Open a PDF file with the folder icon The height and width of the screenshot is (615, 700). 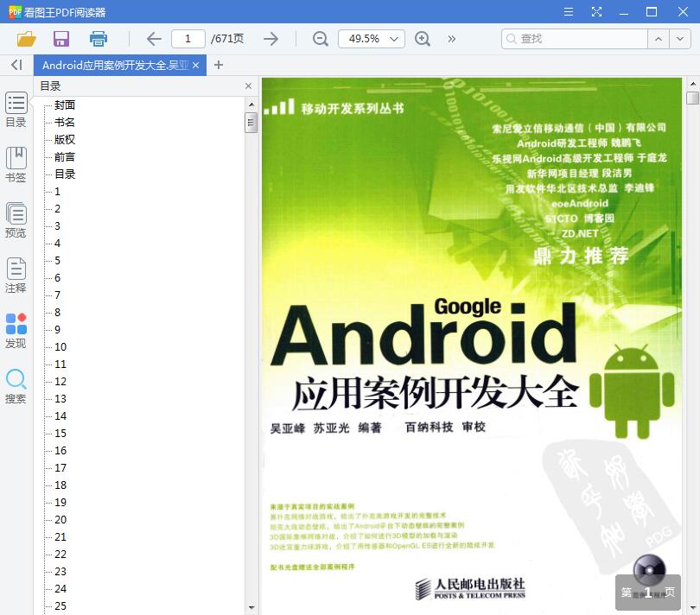25,39
